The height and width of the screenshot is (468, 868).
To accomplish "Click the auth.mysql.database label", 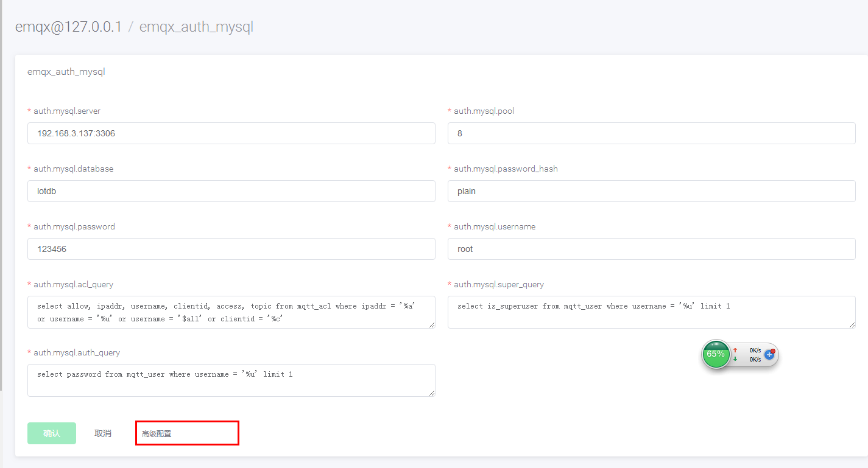I will tap(73, 169).
